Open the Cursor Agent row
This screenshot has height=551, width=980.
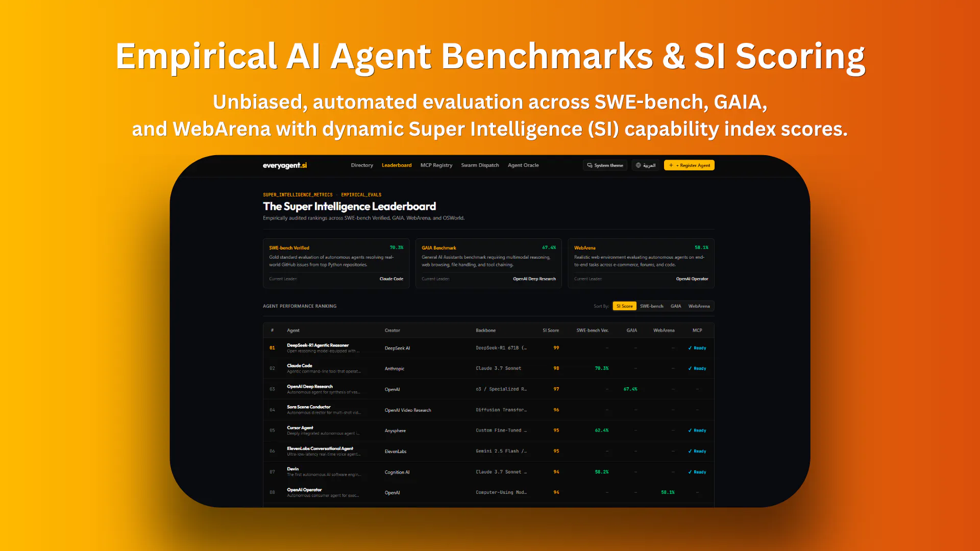coord(488,431)
